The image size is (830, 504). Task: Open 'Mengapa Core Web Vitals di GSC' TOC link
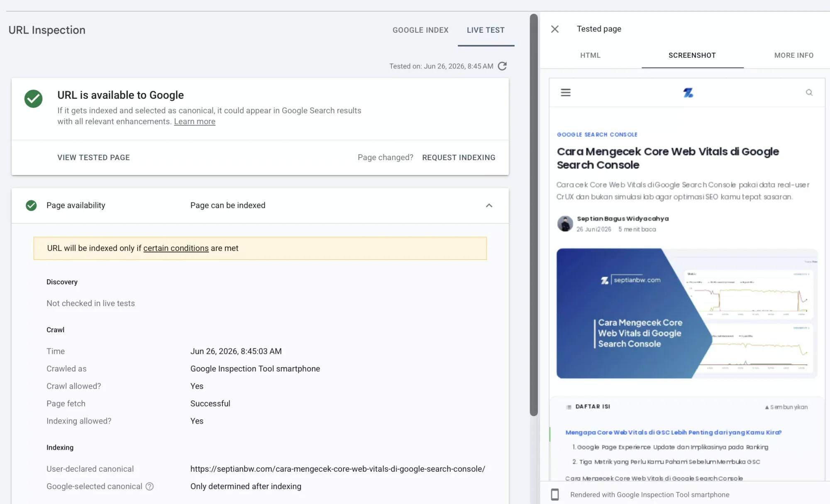[x=673, y=432]
